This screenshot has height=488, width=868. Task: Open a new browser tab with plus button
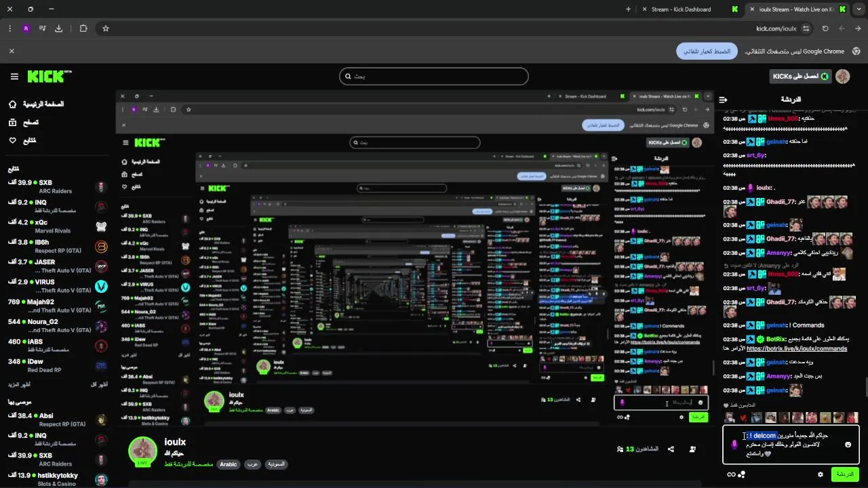(x=628, y=9)
